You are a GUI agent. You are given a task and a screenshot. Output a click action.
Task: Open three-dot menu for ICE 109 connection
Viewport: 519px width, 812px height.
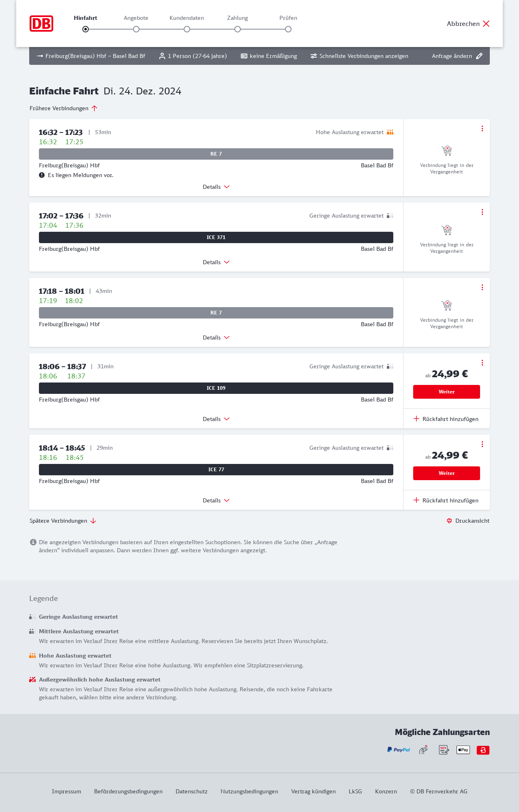click(x=482, y=363)
